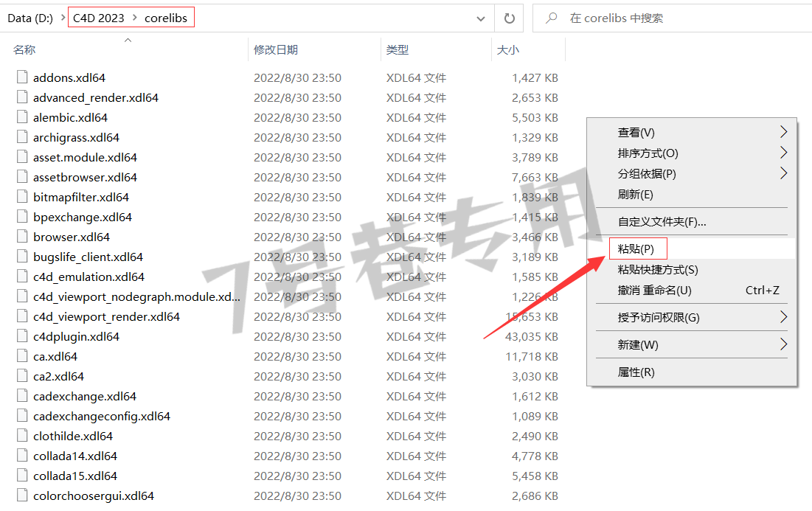
Task: Sort by the 名称 column header
Action: pyautogui.click(x=24, y=49)
